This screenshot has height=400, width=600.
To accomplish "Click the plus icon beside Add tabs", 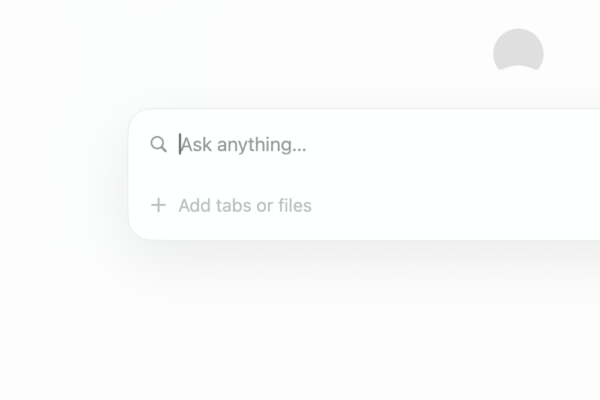I will [x=158, y=206].
